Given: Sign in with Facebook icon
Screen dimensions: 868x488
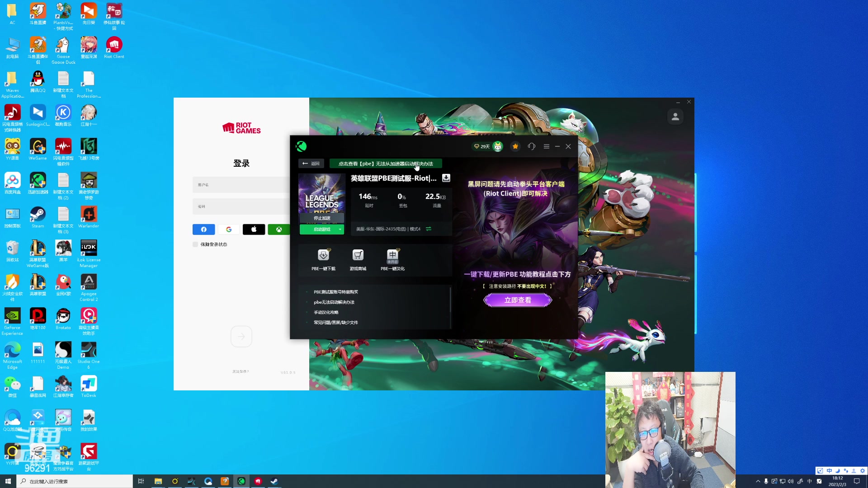Looking at the screenshot, I should tap(203, 230).
